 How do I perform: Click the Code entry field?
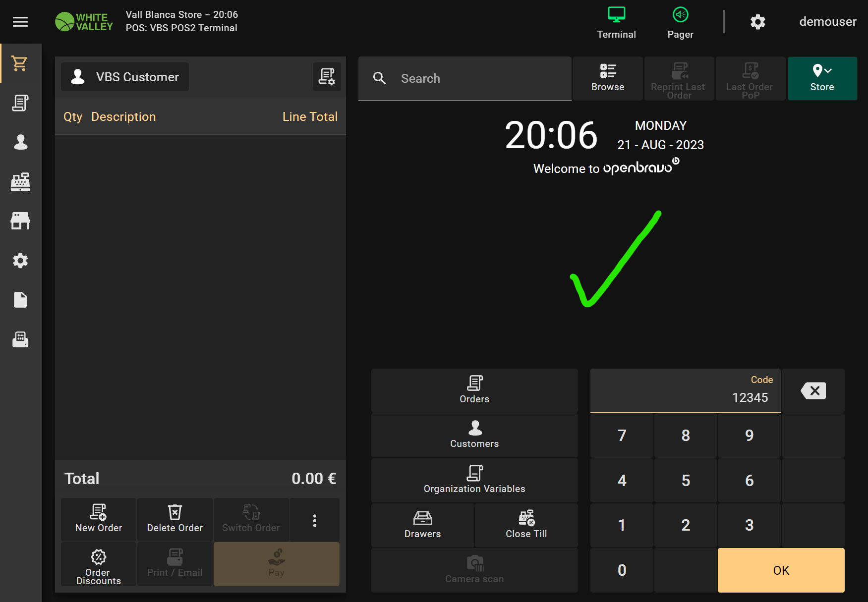click(x=685, y=390)
